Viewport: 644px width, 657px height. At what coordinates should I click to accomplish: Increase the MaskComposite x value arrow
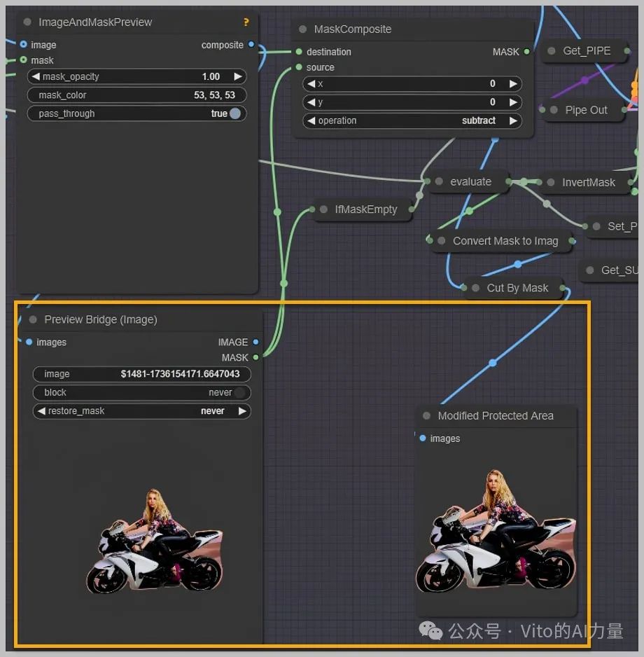click(x=513, y=84)
